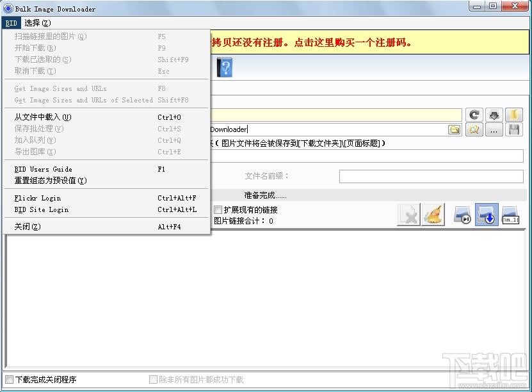Click the rename 'im_1' icon
Image resolution: width=532 pixels, height=392 pixels.
coord(510,215)
